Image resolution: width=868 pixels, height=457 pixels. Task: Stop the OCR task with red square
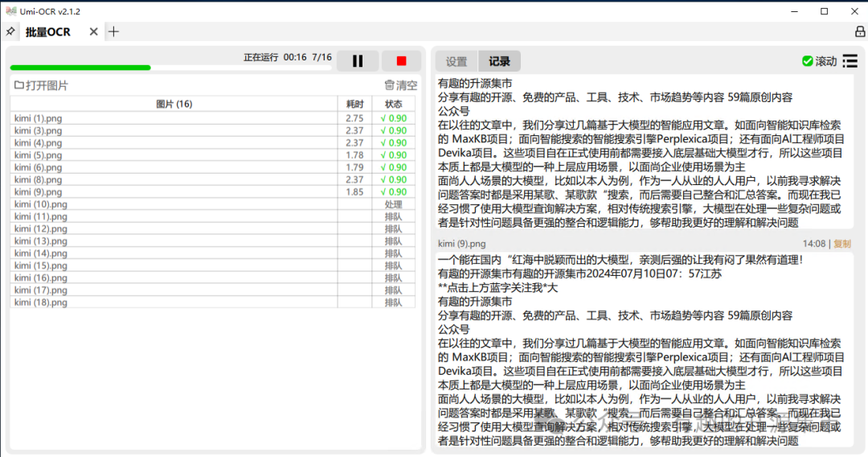coord(401,61)
